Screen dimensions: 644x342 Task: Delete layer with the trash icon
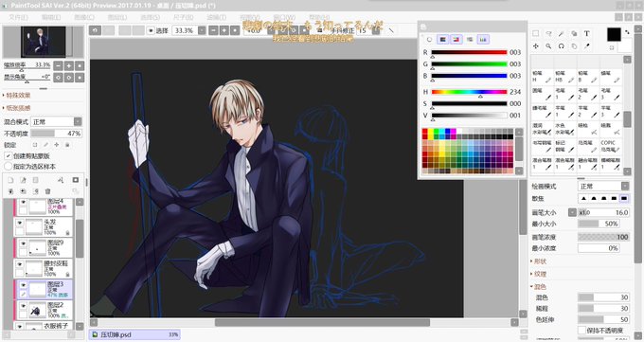tap(47, 191)
